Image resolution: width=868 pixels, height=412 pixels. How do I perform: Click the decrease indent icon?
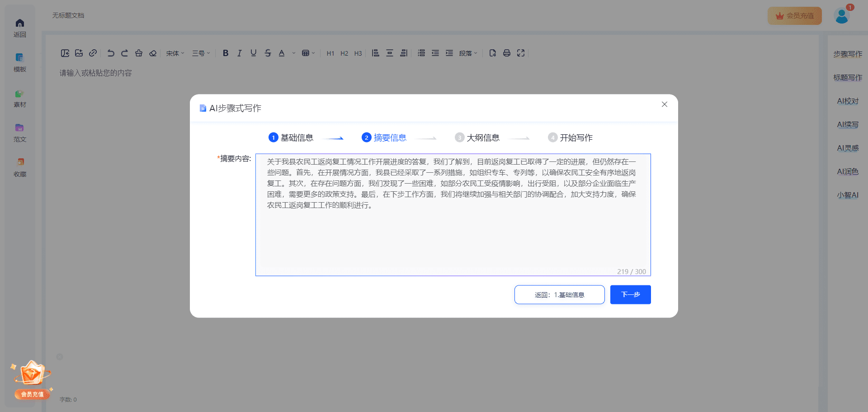tap(435, 53)
